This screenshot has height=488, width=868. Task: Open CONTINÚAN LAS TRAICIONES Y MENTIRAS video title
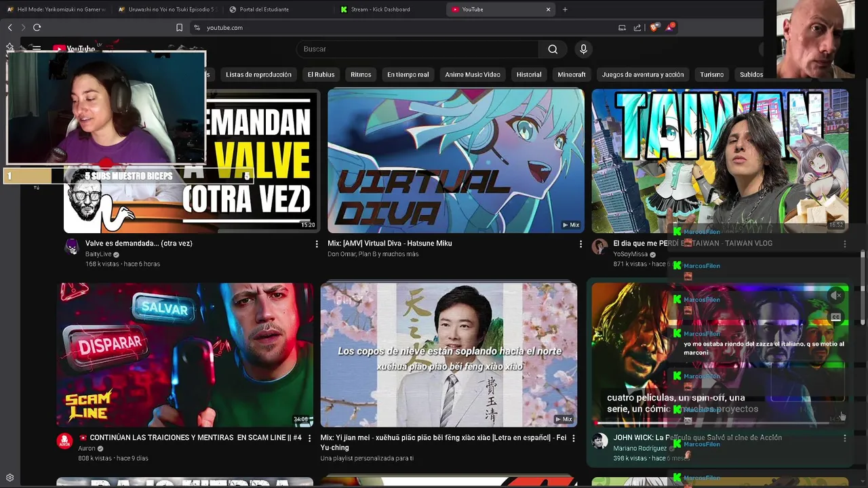coord(191,438)
